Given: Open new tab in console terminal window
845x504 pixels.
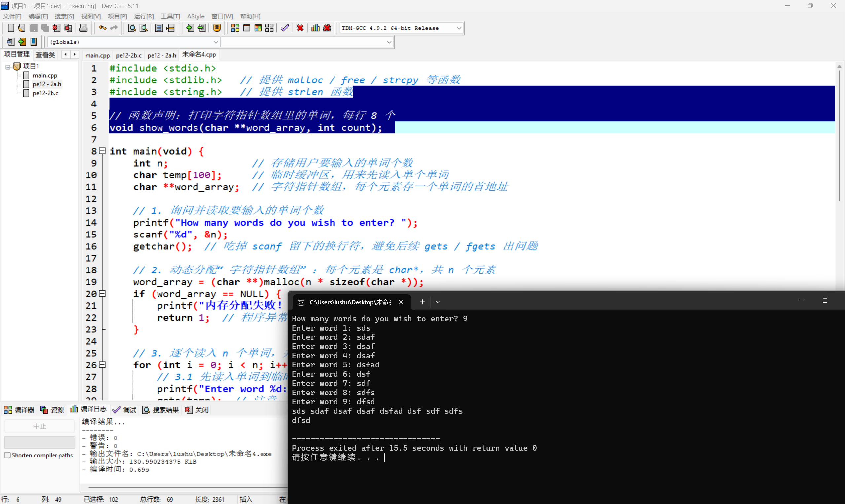Looking at the screenshot, I should pos(422,302).
